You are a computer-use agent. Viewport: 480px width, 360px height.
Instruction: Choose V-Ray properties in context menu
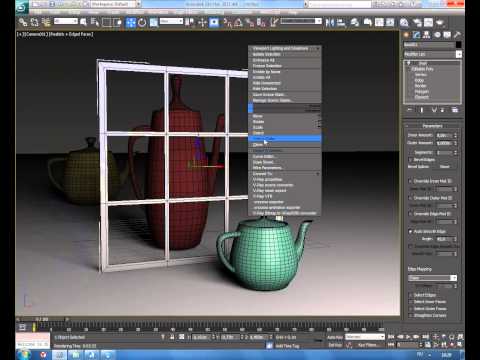(285, 179)
